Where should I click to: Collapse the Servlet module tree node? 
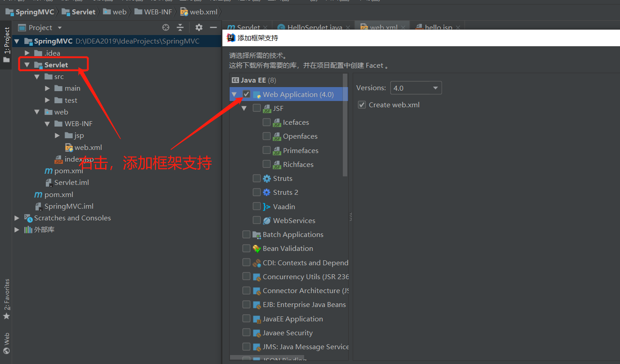click(x=27, y=65)
